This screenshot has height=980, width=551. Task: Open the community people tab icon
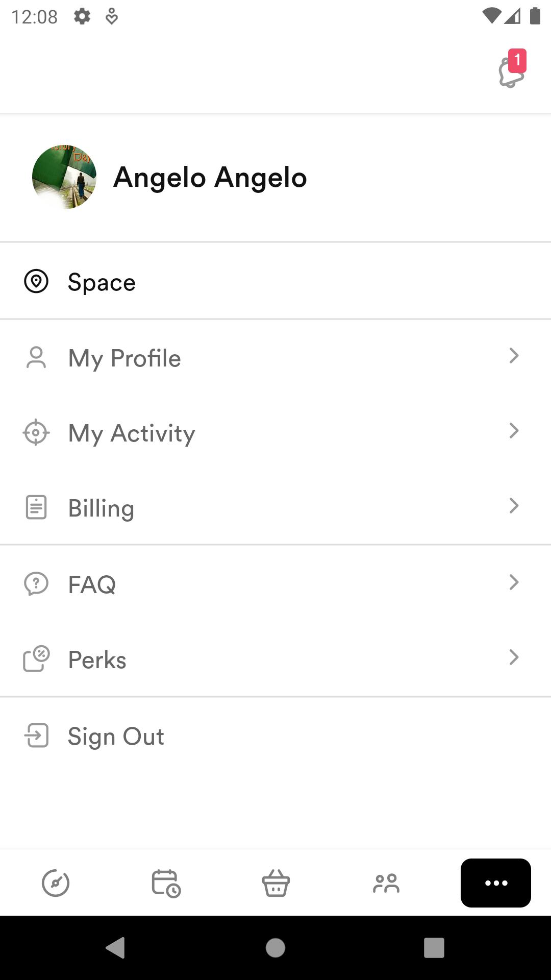386,883
